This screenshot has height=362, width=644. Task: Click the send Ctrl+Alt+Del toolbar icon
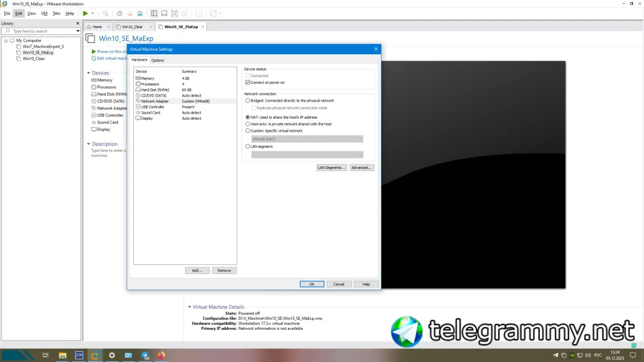(x=105, y=14)
